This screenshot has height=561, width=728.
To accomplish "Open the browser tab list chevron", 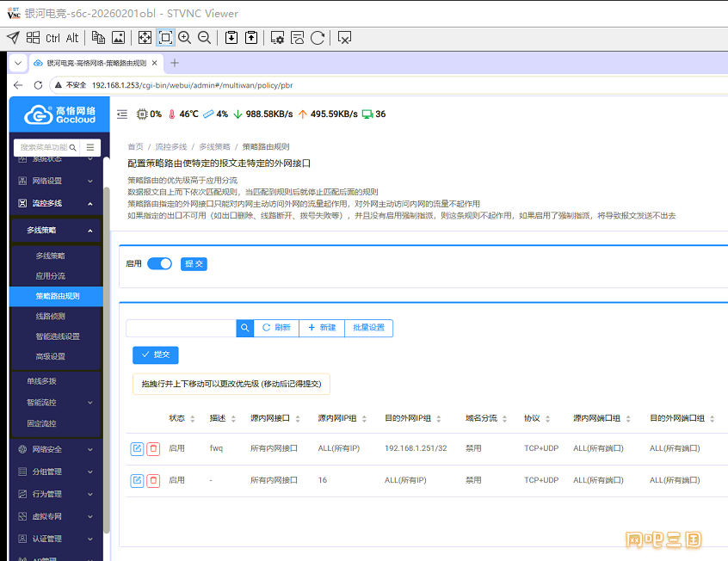I will (x=18, y=63).
